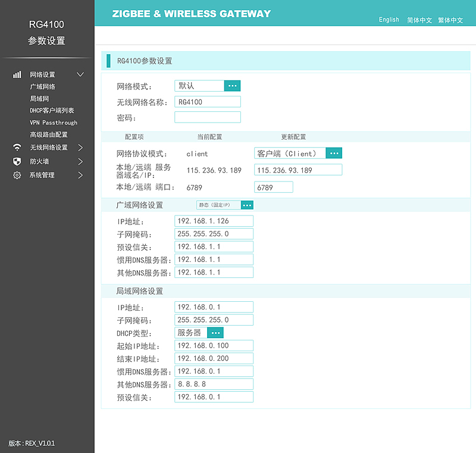
Task: Select the 服务器 DHCP type field
Action: coord(191,333)
